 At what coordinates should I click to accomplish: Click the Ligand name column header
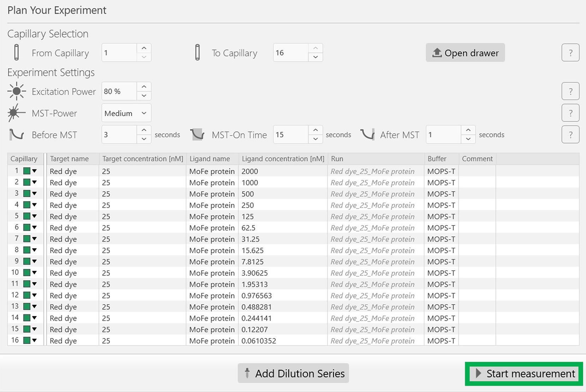[x=213, y=159]
